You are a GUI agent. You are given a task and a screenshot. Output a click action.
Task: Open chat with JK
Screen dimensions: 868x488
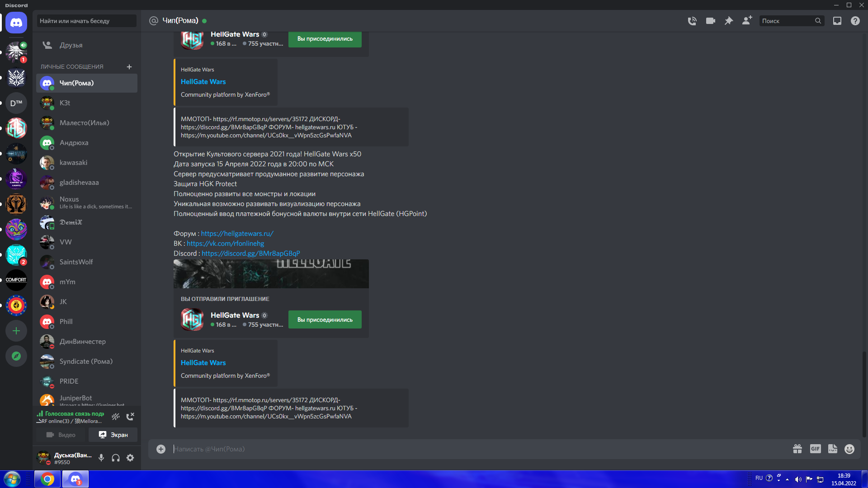point(87,302)
